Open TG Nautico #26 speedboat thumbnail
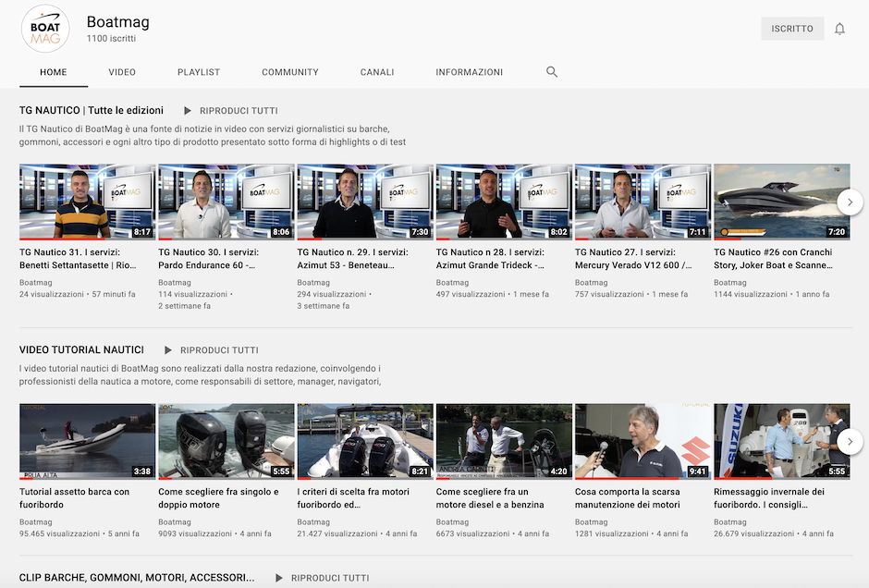Screen dimensions: 869x588 pos(781,202)
